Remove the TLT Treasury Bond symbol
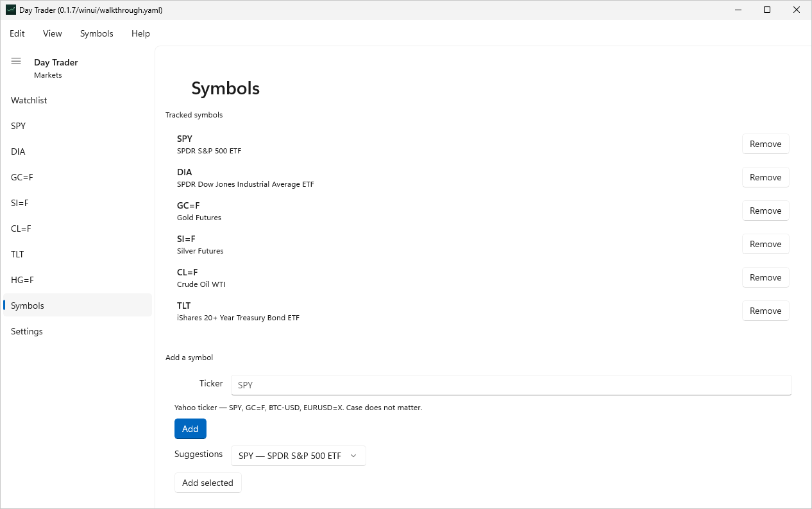Viewport: 812px width, 509px height. [765, 311]
